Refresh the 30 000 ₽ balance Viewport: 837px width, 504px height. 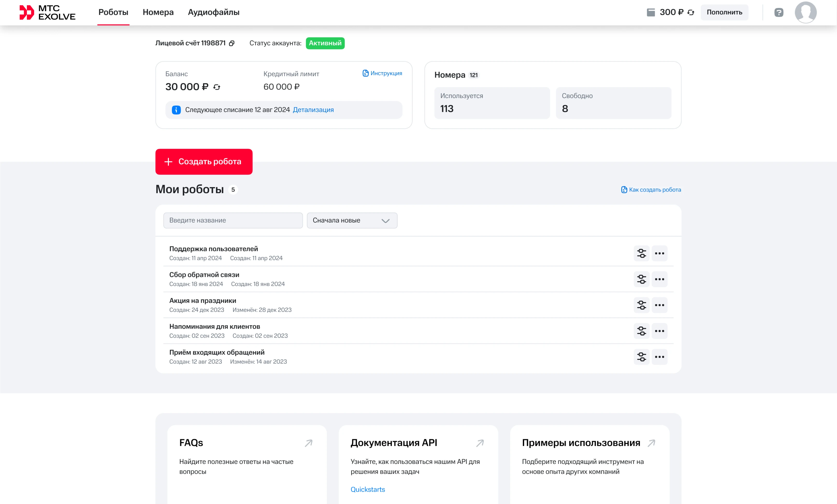click(217, 87)
